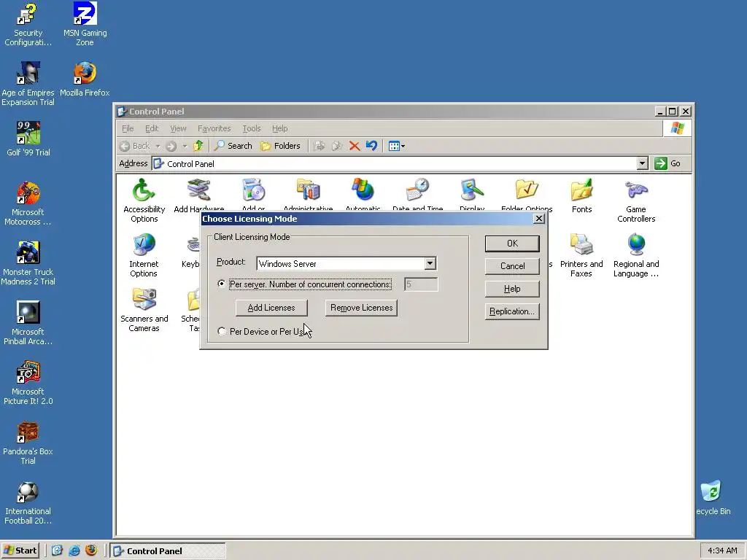Click Remove Licenses button
Screen dimensions: 747x560
[x=361, y=308]
